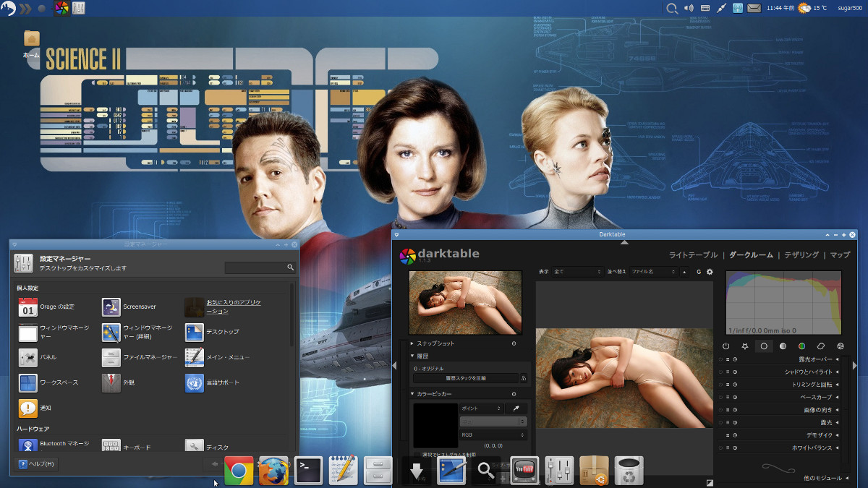Show the favorites star module group
868x488 pixels.
coord(744,346)
